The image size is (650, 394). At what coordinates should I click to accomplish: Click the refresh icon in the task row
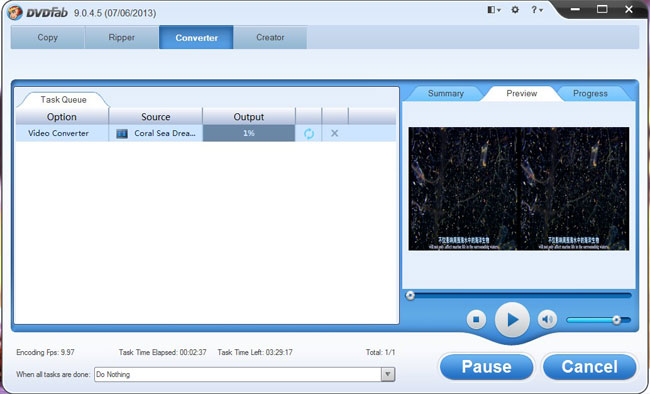pos(309,134)
